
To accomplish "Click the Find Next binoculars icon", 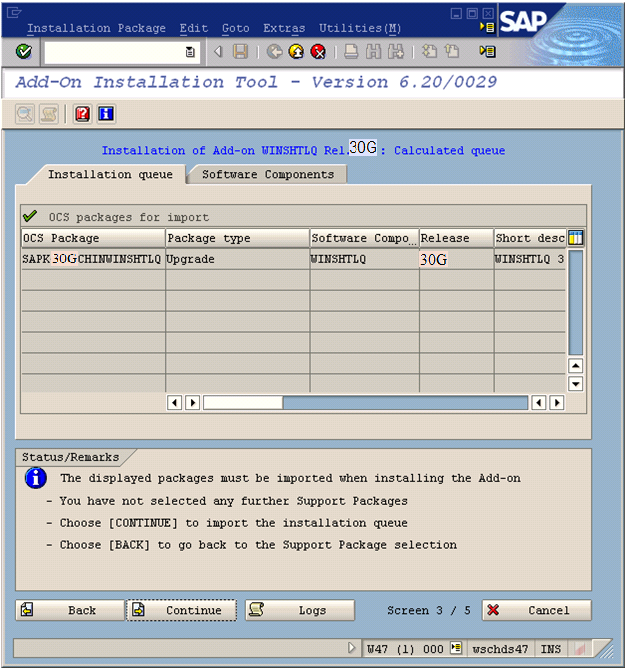I will click(396, 52).
